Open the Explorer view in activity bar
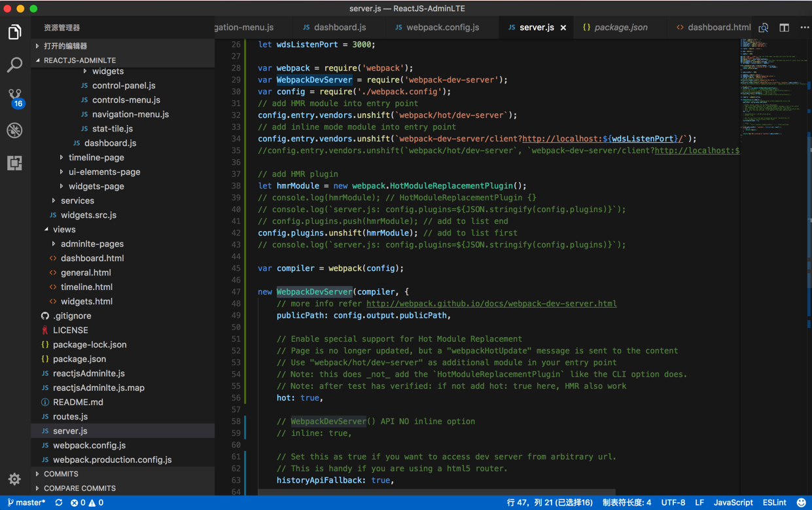 tap(14, 31)
